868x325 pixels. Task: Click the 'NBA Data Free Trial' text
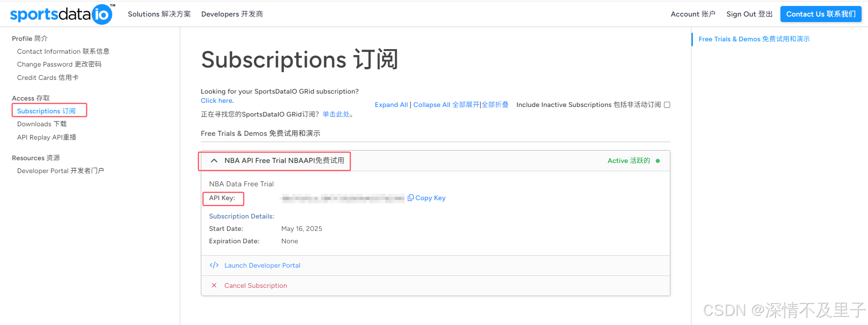tap(241, 184)
